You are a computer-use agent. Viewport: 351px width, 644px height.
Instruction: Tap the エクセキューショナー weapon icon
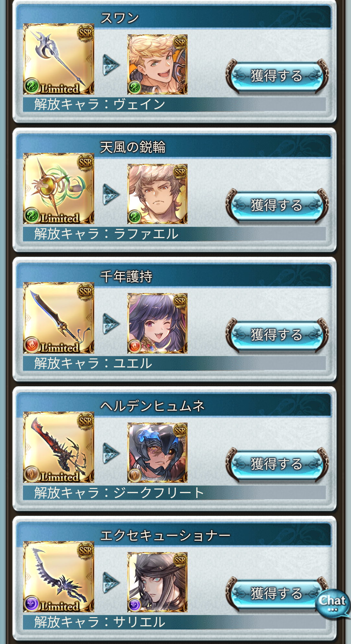(59, 577)
